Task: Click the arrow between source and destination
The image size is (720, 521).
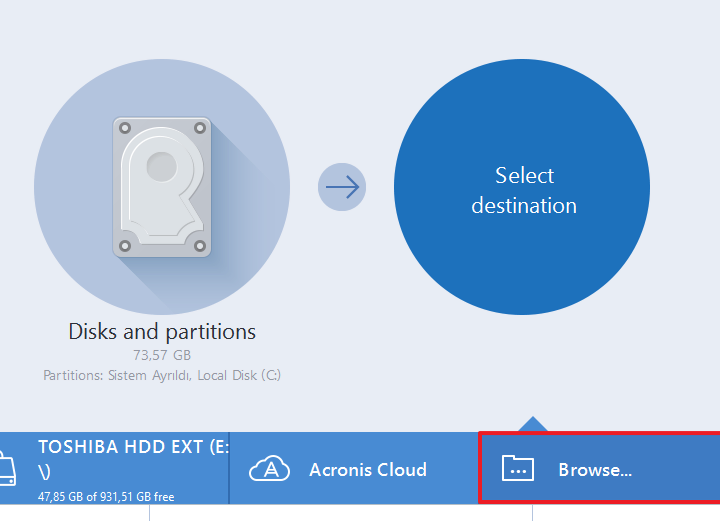Action: point(342,187)
